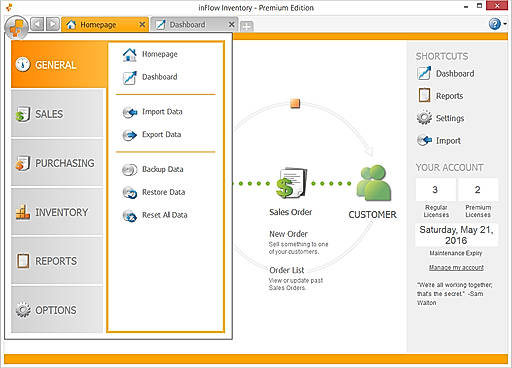Open the inFlow main menu button

click(17, 27)
